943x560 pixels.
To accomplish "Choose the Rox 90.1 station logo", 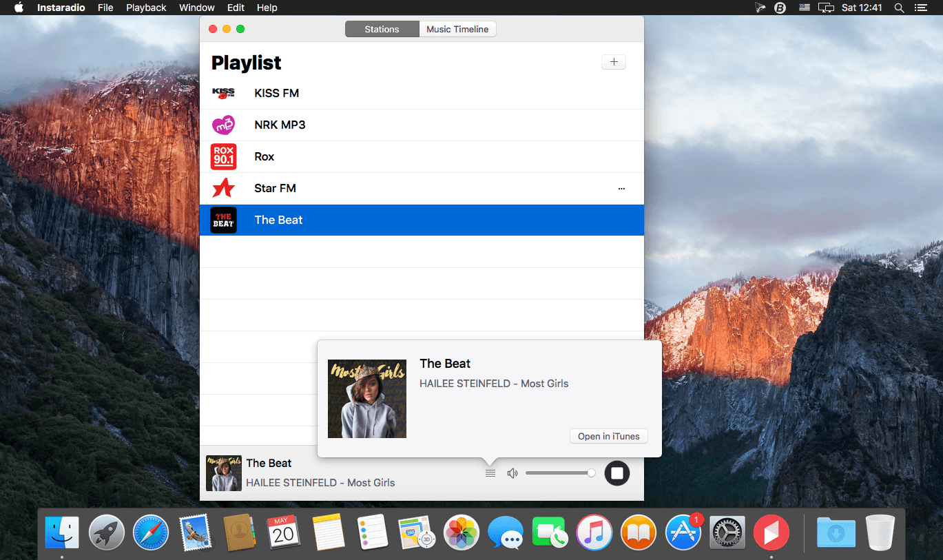I will click(223, 156).
